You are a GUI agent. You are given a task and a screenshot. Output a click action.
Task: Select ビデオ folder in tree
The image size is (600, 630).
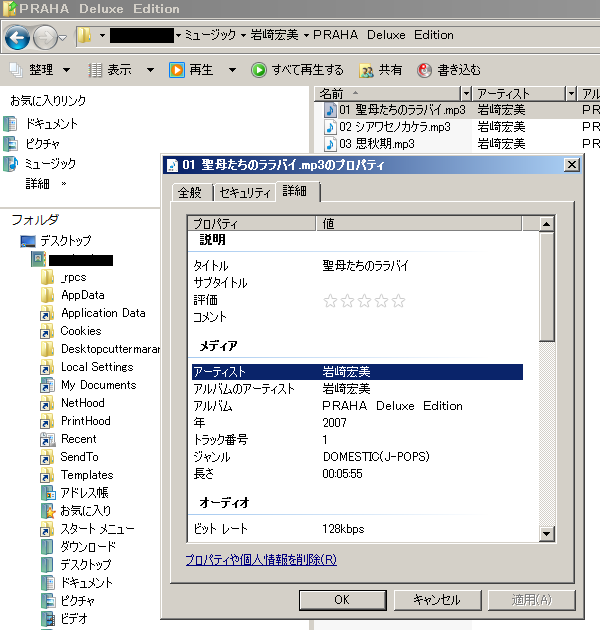tap(74, 618)
